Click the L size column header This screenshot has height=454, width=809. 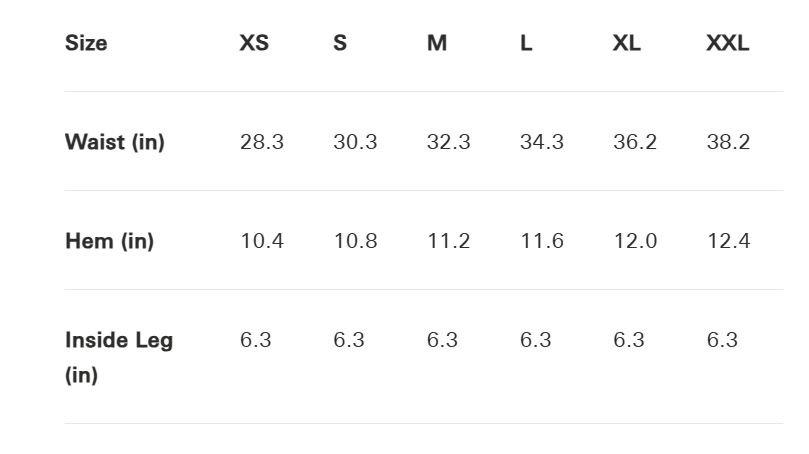[x=526, y=43]
